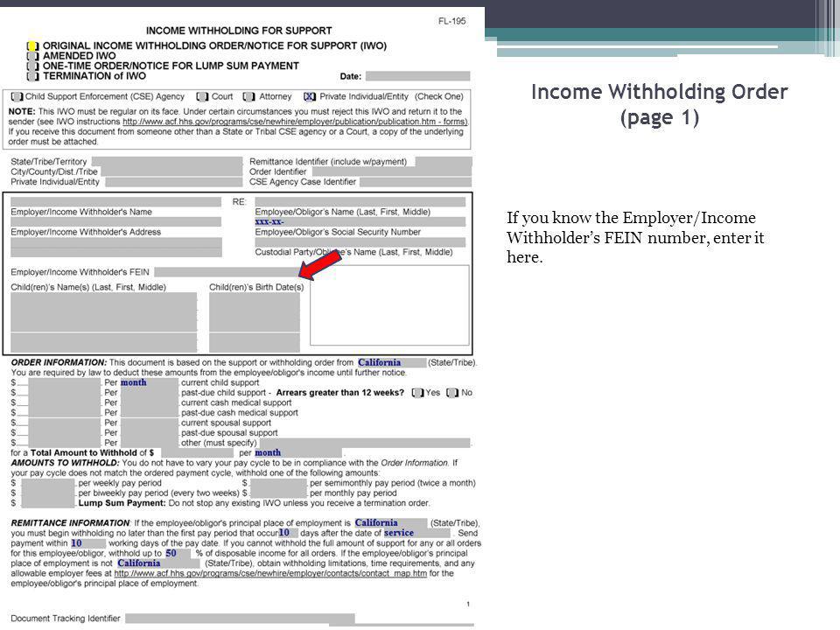Click the Employer/Income Withholder's Address field
840x630 pixels.
point(115,221)
